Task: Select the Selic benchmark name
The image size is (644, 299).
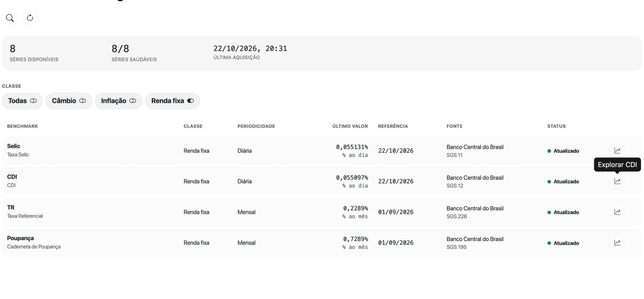Action: [x=14, y=146]
